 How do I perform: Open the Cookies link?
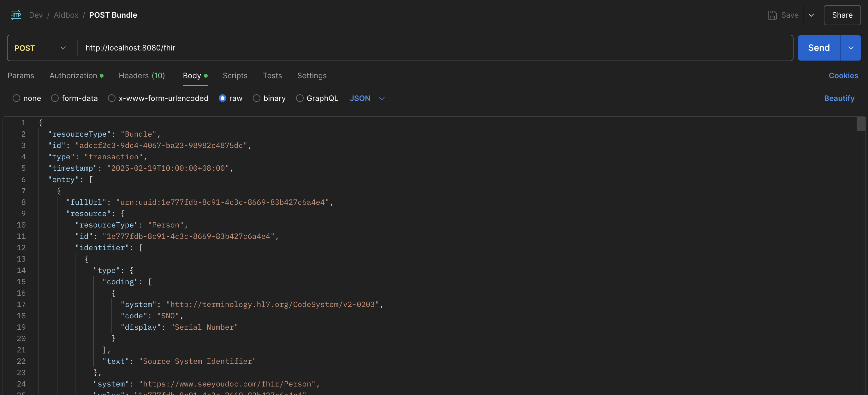click(x=843, y=75)
